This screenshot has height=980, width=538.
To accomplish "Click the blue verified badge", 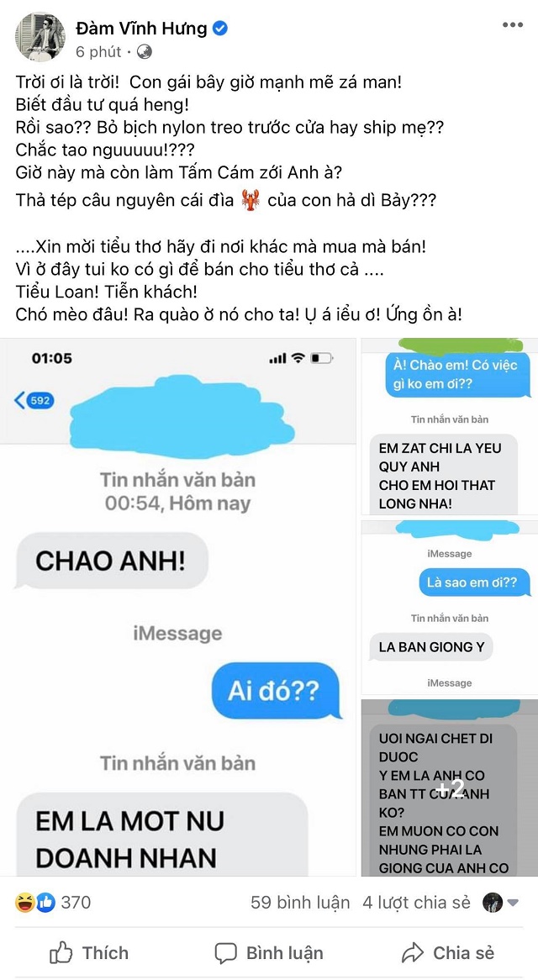I will 220,28.
